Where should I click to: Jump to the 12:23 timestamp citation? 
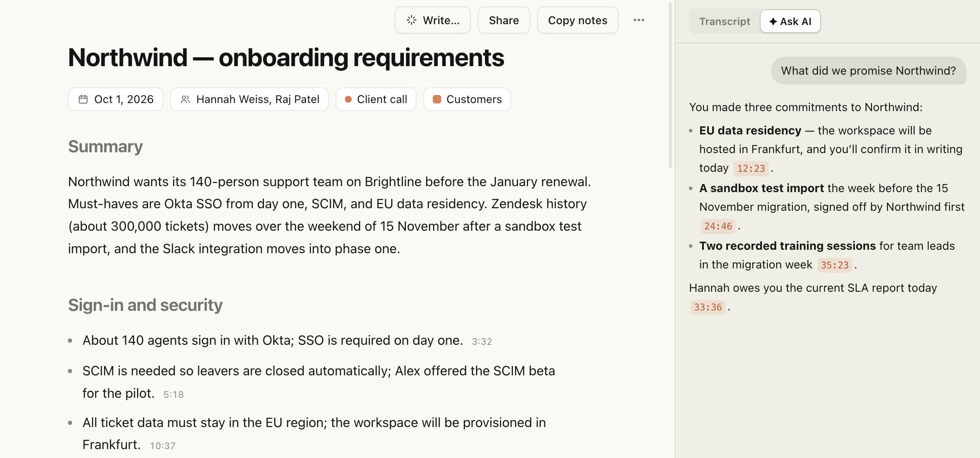point(751,168)
